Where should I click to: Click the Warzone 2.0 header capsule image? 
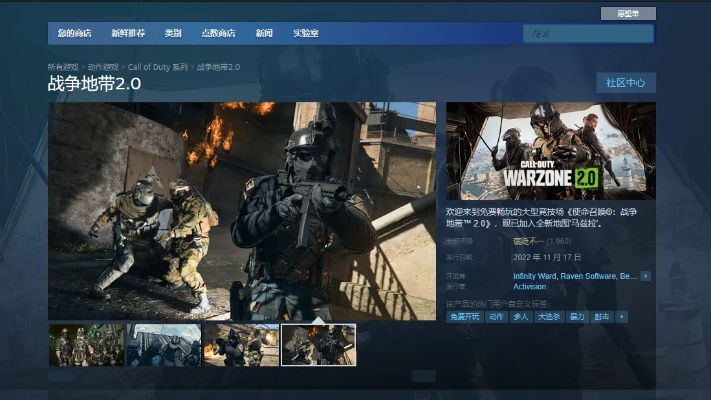tap(551, 151)
